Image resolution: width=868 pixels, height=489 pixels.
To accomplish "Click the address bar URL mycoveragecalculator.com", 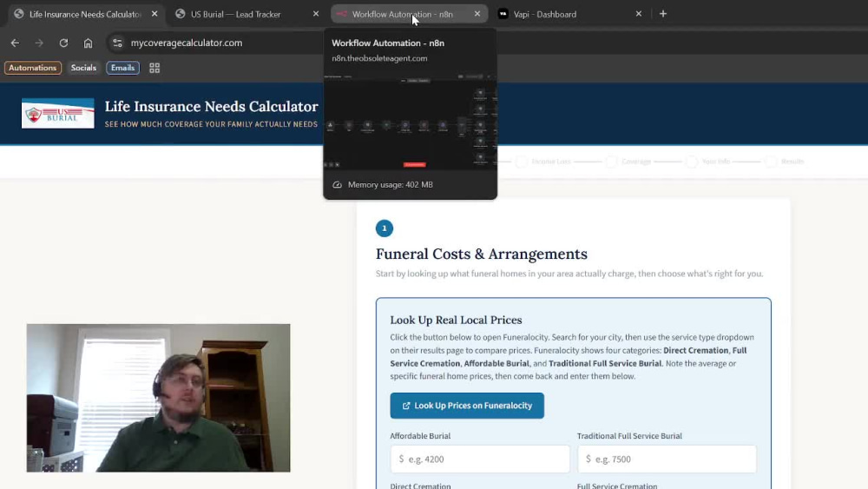I will click(187, 43).
